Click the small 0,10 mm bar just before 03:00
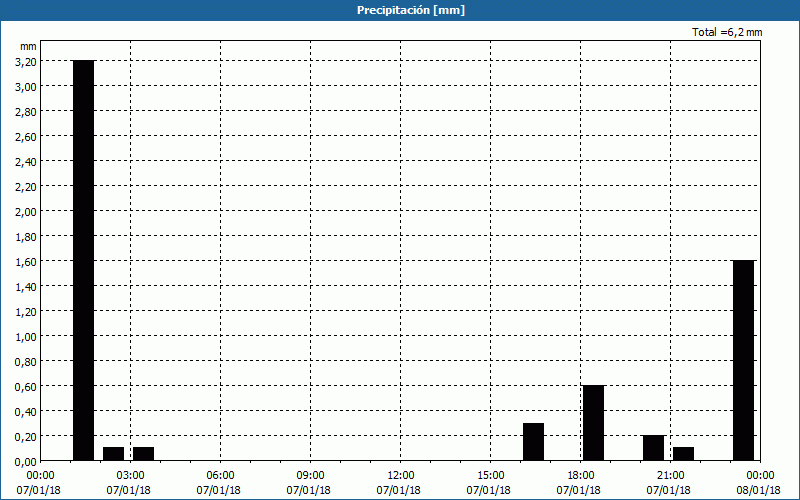This screenshot has height=500, width=800. click(113, 454)
